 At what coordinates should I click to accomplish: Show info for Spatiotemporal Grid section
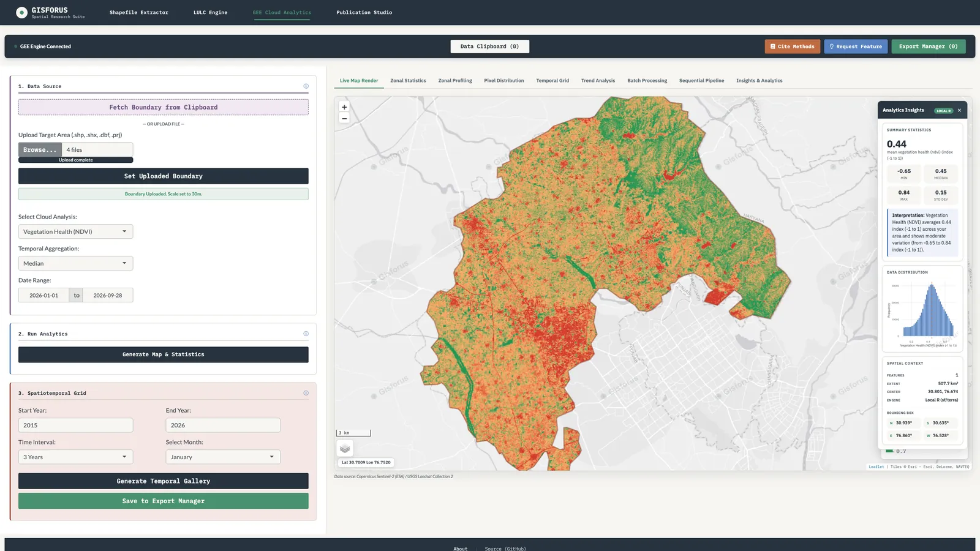point(306,393)
